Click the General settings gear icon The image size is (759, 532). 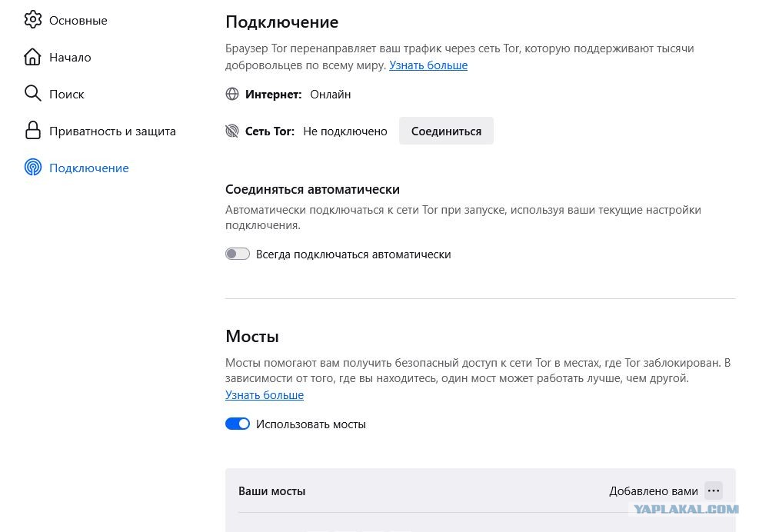(32, 20)
